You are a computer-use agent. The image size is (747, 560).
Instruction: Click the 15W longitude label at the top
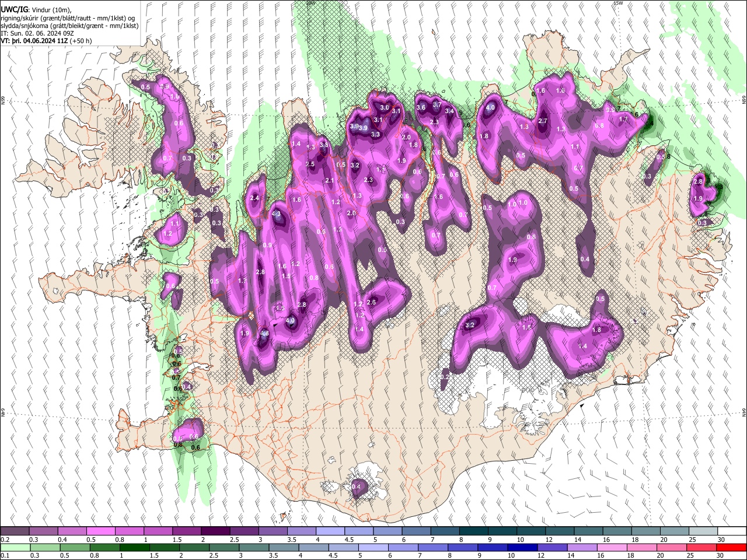coord(618,3)
